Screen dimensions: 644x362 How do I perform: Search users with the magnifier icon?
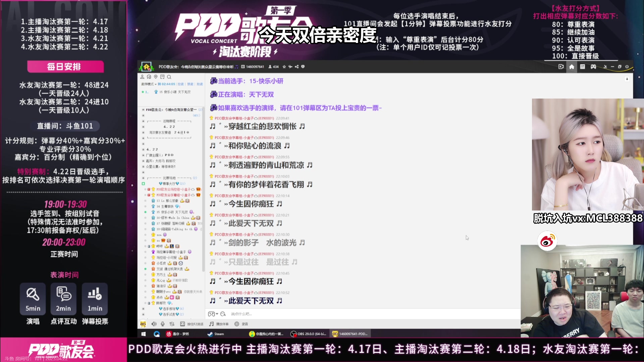[x=169, y=77]
